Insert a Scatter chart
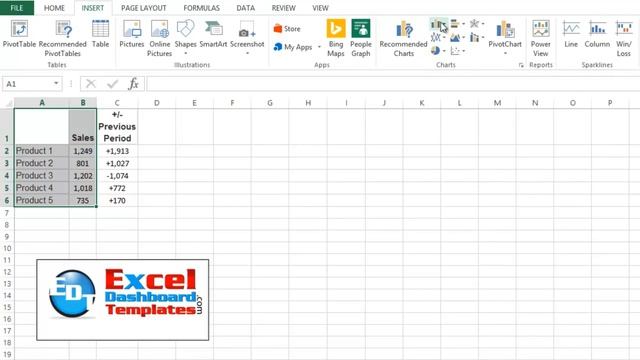 point(455,51)
